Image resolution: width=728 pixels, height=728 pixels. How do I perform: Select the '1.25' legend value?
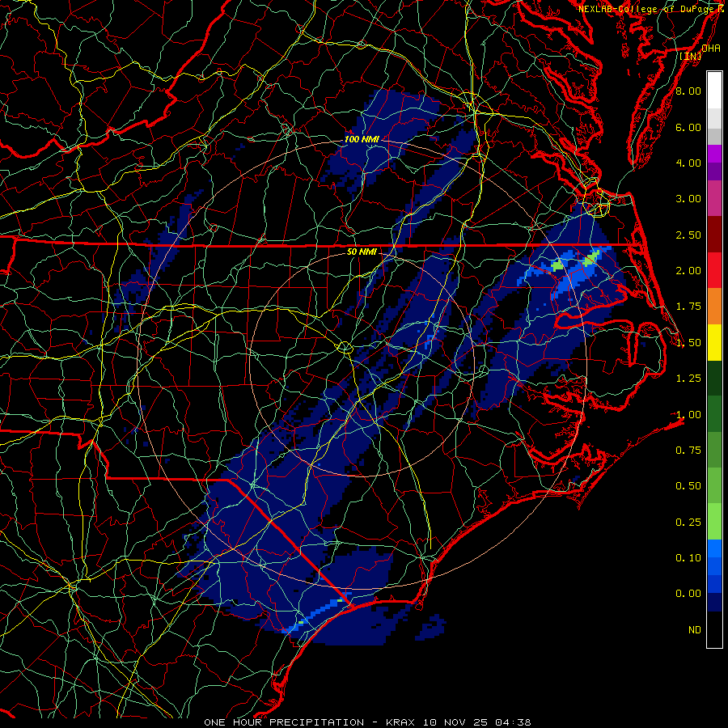click(688, 379)
